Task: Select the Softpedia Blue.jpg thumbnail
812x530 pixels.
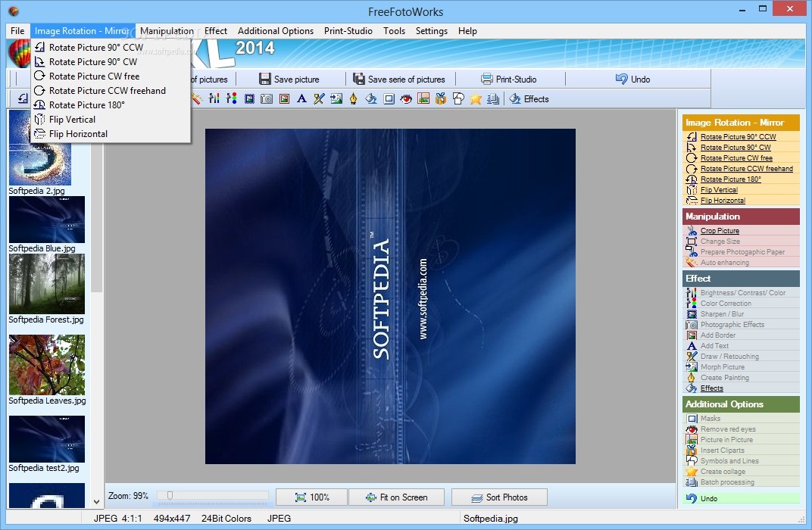Action: tap(47, 220)
